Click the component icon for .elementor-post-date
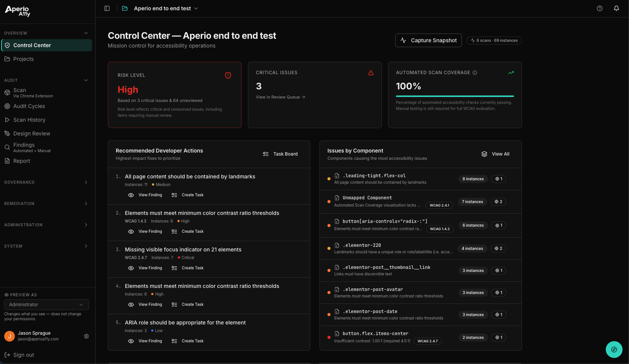The image size is (629, 364). [337, 312]
